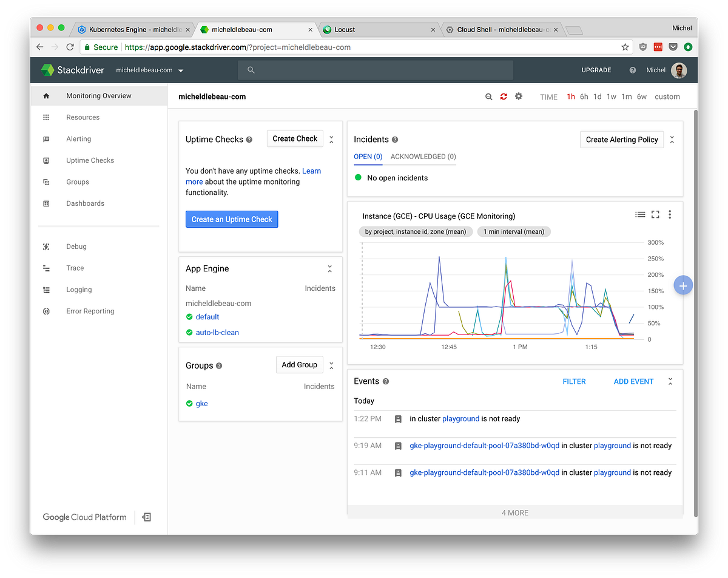This screenshot has width=728, height=578.
Task: Click the refresh icon to reload monitoring data
Action: click(x=504, y=96)
